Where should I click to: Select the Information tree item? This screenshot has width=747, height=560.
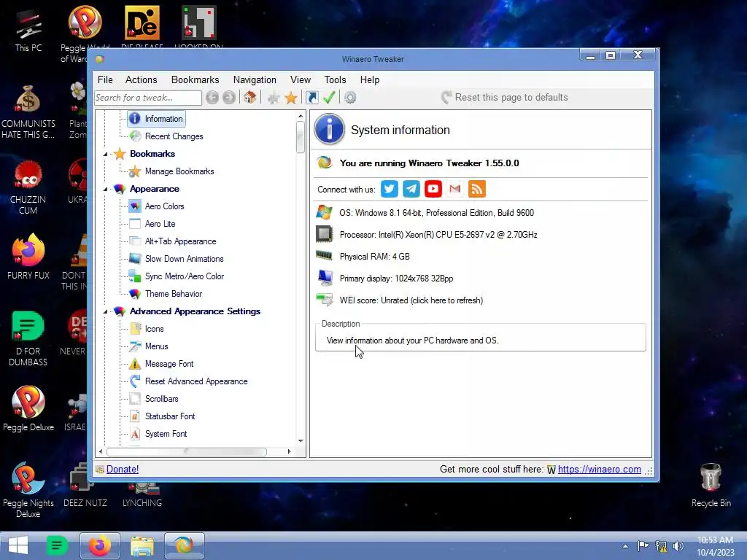[x=156, y=119]
